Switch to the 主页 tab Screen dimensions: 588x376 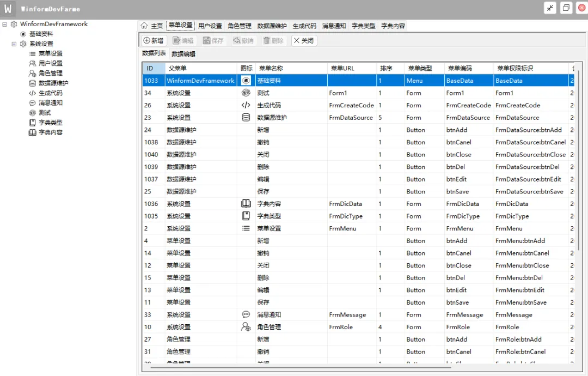tap(152, 26)
